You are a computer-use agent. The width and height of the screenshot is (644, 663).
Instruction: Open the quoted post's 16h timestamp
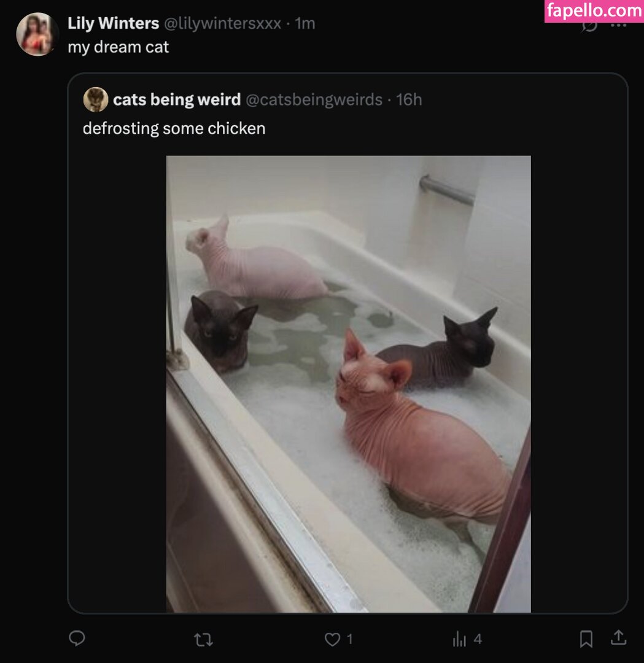[409, 100]
